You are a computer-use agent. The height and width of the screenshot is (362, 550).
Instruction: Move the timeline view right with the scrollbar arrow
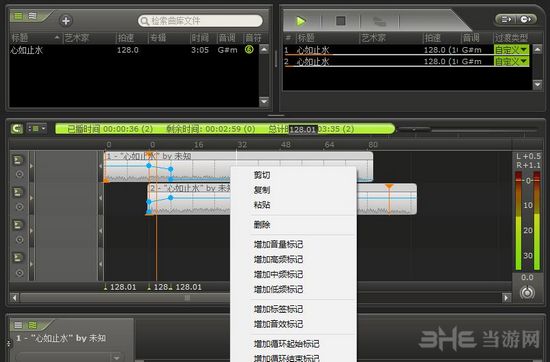click(506, 298)
